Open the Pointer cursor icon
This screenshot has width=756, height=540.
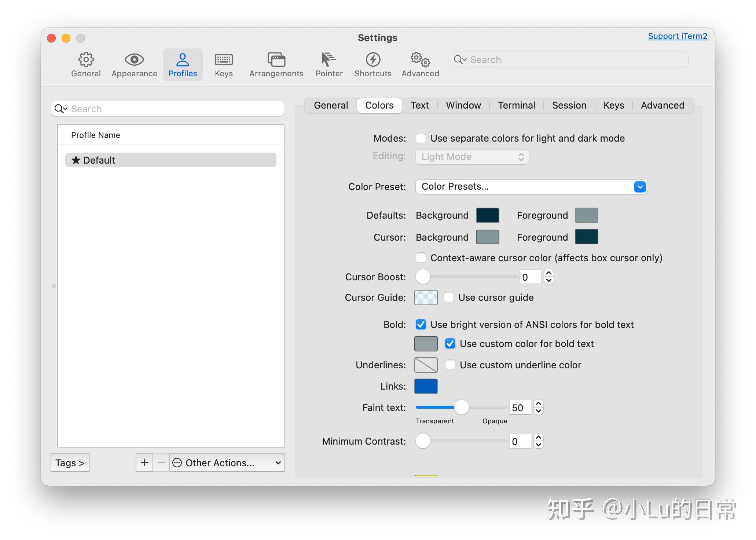click(329, 60)
